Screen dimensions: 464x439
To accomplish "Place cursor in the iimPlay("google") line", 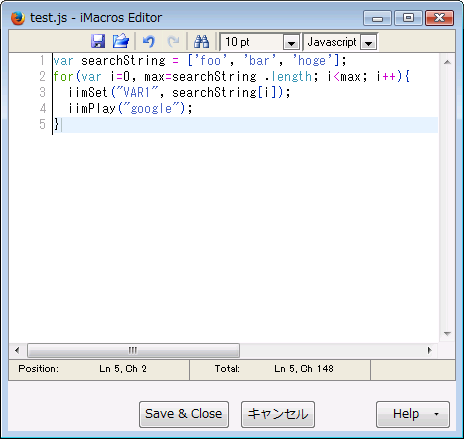I will tap(130, 109).
